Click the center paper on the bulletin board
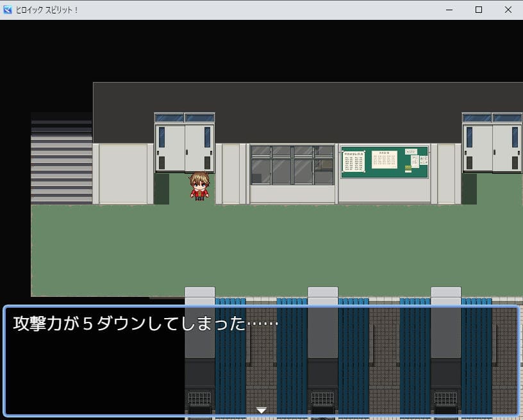Image resolution: width=523 pixels, height=420 pixels. pos(384,159)
